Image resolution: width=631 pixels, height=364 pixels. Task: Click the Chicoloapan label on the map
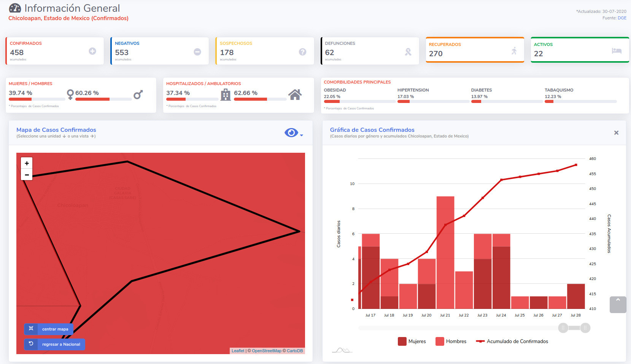[73, 205]
